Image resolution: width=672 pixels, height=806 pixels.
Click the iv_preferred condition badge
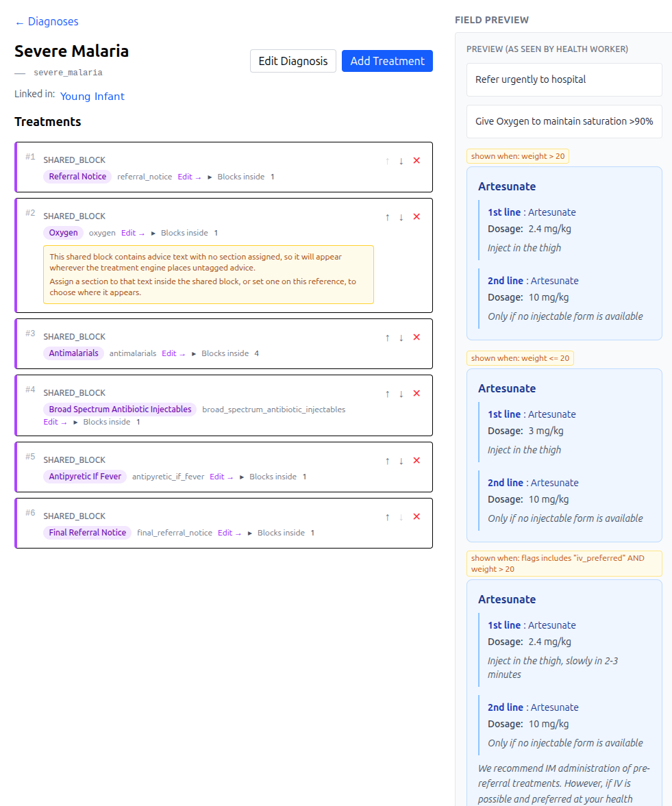[564, 564]
